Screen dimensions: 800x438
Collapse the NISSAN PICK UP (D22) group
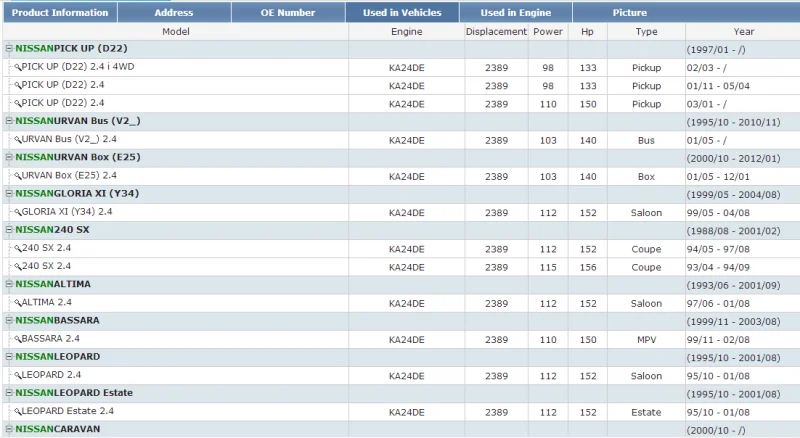[9, 48]
